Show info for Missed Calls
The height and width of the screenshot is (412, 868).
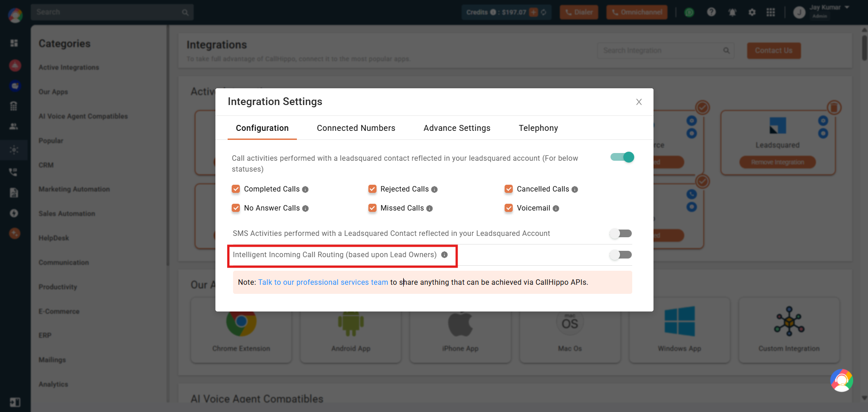(x=429, y=209)
